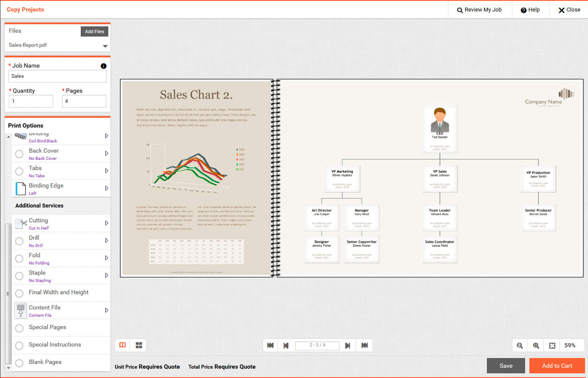Screen dimensions: 588x378
Task: Select the Back Cover radio option
Action: (19, 154)
